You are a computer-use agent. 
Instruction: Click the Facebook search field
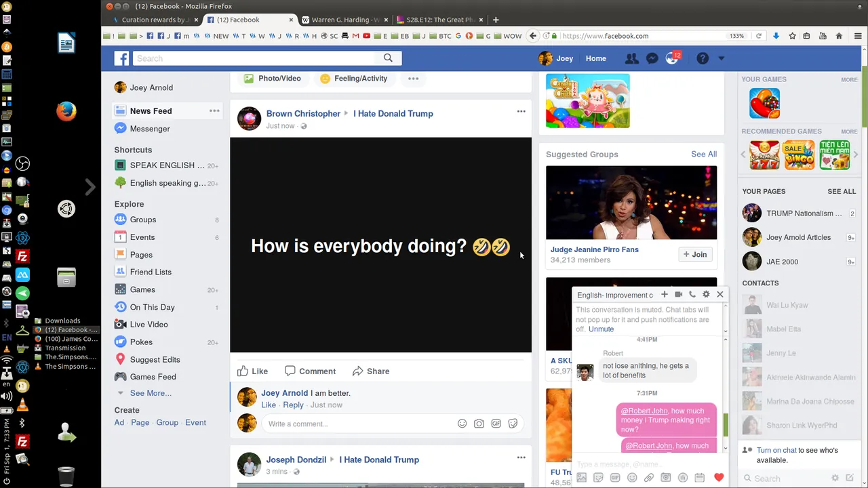tap(255, 58)
